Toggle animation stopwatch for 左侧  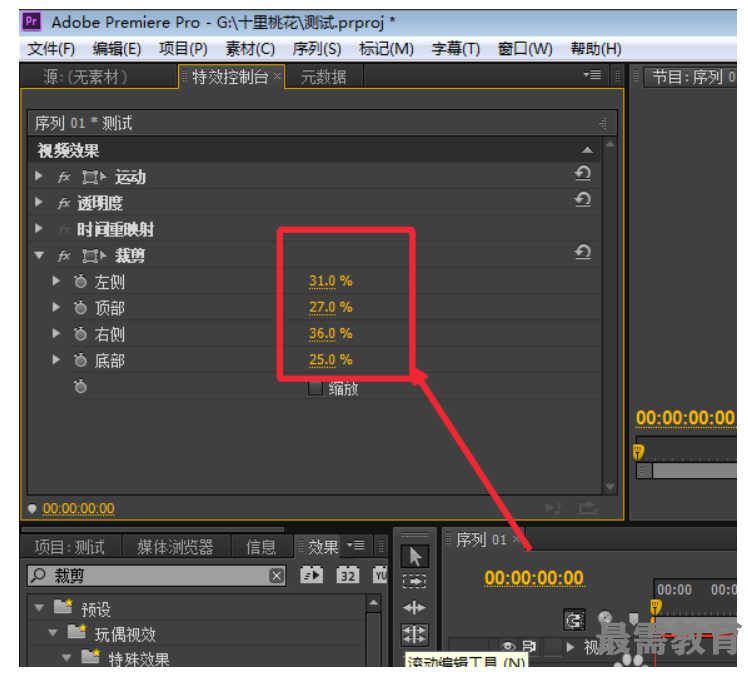(81, 282)
